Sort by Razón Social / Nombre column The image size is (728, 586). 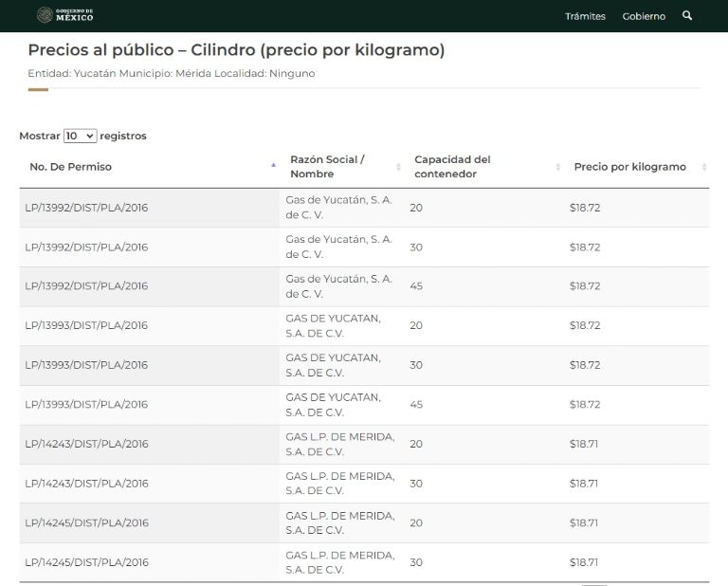(327, 167)
